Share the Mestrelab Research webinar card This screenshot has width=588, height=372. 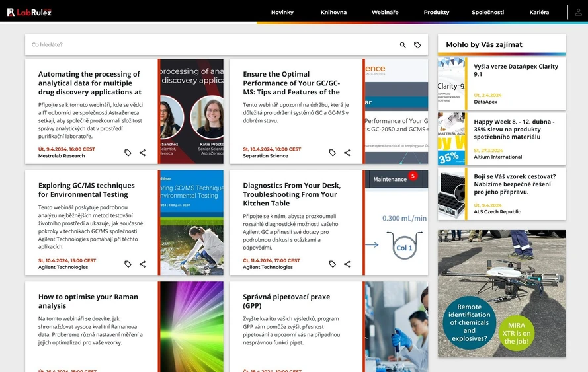click(142, 153)
